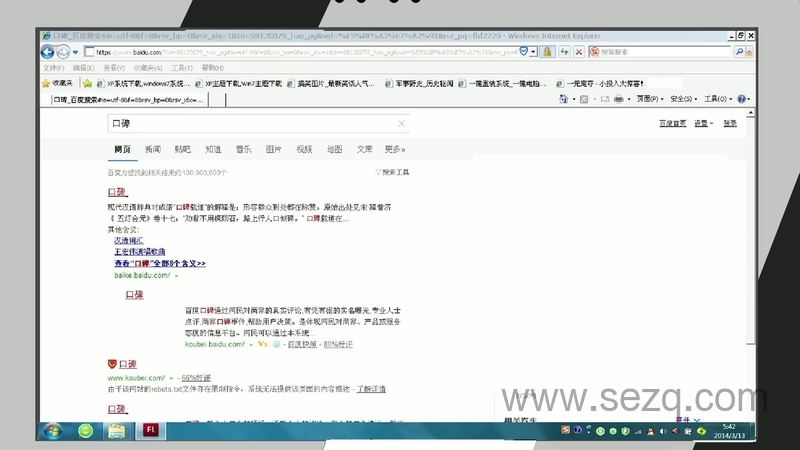Run search with the magnifier icon
Image resolution: width=800 pixels, height=450 pixels.
pyautogui.click(x=739, y=52)
